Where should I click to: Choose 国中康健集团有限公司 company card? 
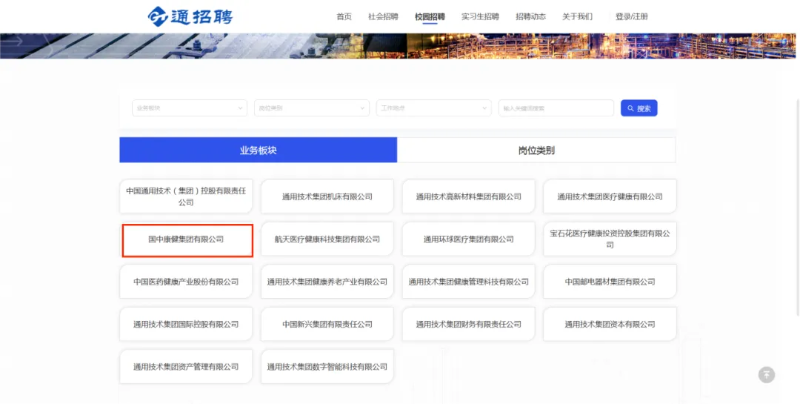pos(187,240)
